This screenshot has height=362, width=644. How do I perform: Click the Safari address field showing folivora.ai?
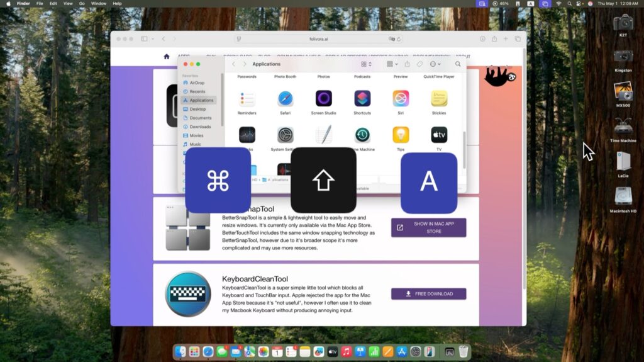click(319, 39)
